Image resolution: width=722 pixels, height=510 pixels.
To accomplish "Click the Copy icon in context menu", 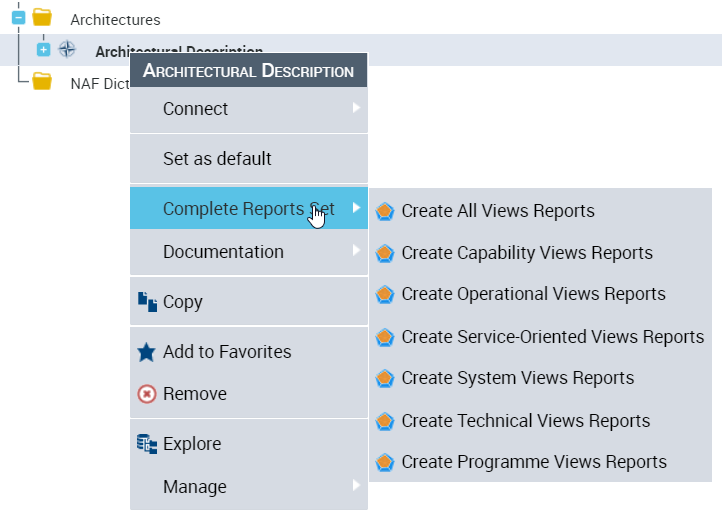I will click(147, 301).
